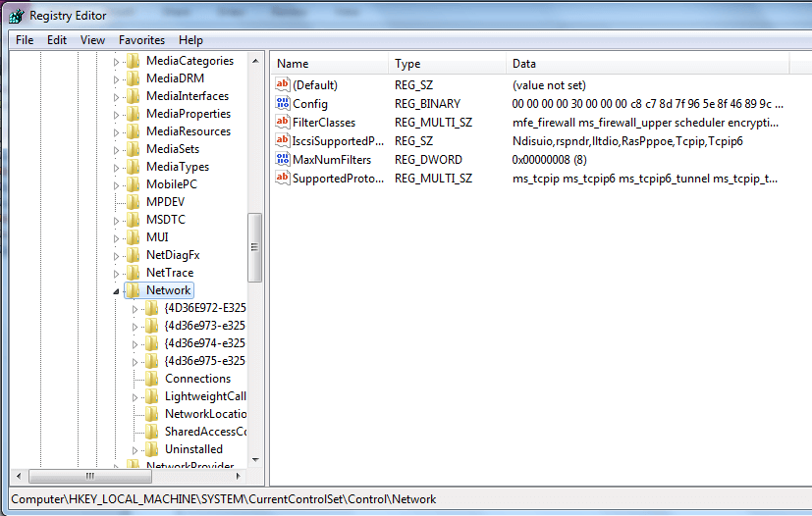Screen dimensions: 812x516
Task: Expand the MSDTC key
Action: pyautogui.click(x=116, y=221)
